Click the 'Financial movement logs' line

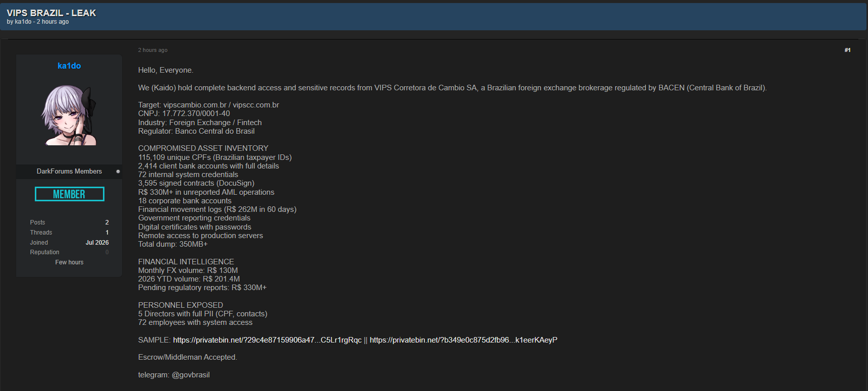pos(218,209)
